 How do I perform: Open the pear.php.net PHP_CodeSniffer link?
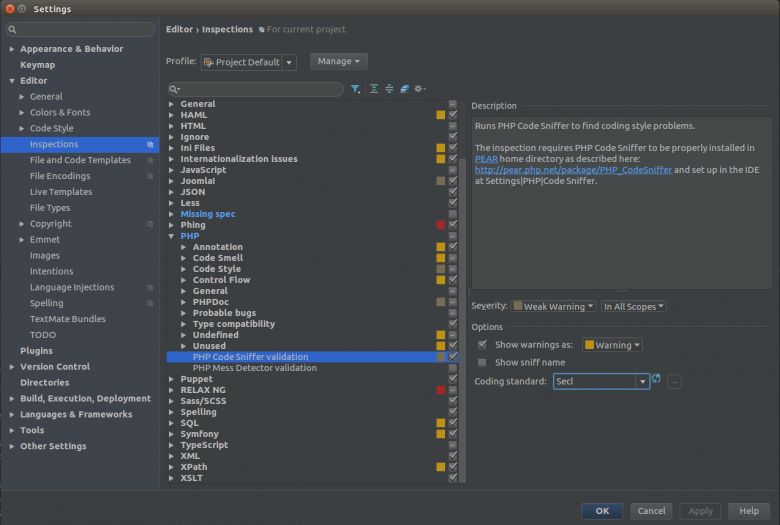pos(573,170)
